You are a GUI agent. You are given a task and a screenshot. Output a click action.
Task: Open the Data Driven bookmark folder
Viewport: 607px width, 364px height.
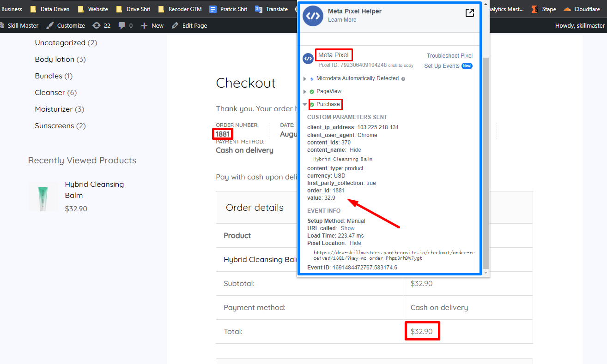[x=49, y=9]
